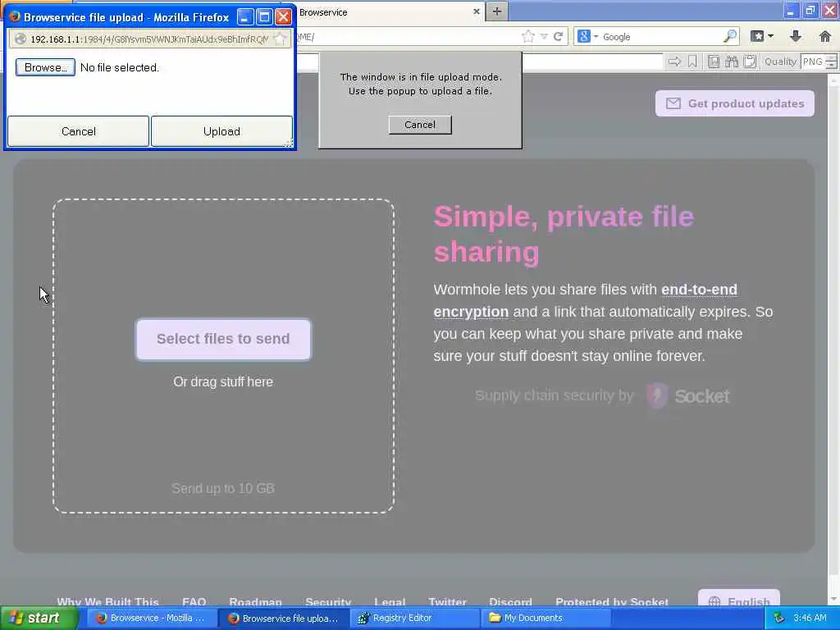Bookmark page with star in main address bar

click(527, 36)
